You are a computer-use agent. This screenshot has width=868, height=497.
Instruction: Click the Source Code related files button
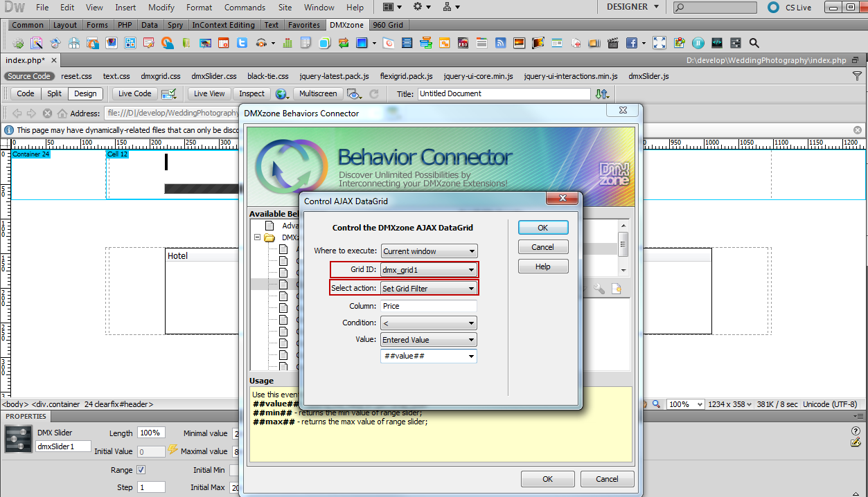[x=29, y=76]
